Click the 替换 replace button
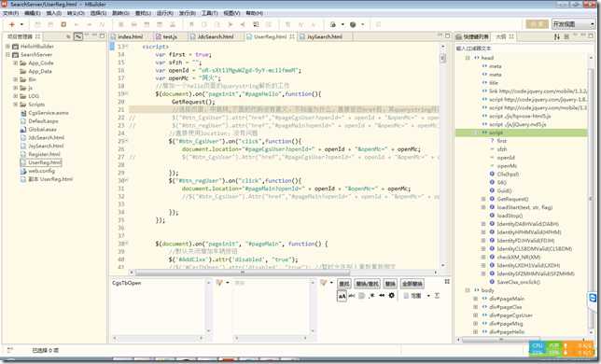Viewport: 601px width, 364px height. point(390,284)
